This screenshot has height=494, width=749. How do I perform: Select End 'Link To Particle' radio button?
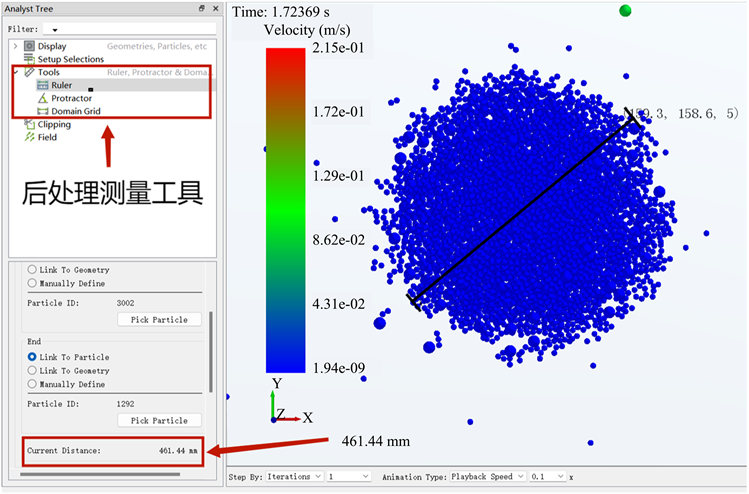(x=33, y=357)
